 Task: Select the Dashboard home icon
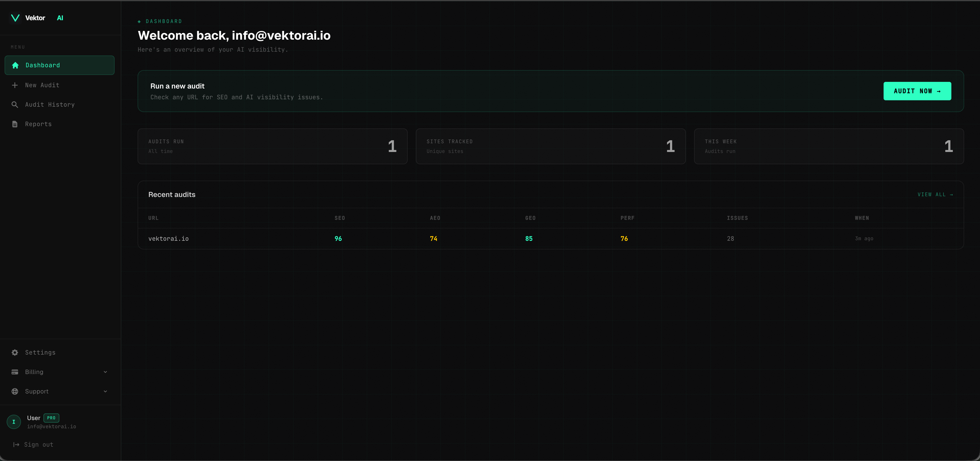15,65
